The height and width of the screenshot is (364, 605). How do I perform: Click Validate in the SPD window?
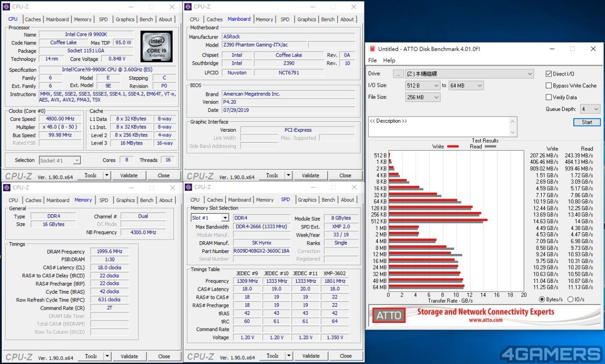point(311,356)
